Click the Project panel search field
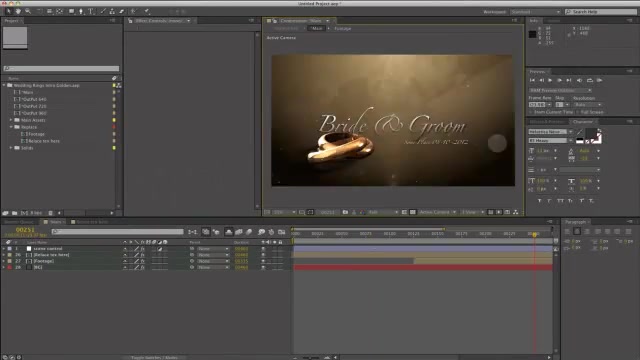The height and width of the screenshot is (360, 640). pos(61,69)
